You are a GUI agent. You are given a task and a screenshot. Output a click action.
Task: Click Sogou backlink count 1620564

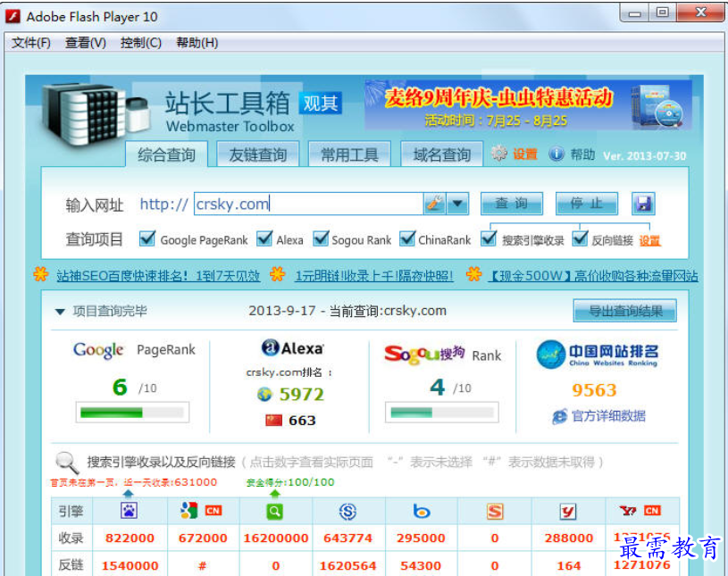click(x=347, y=566)
